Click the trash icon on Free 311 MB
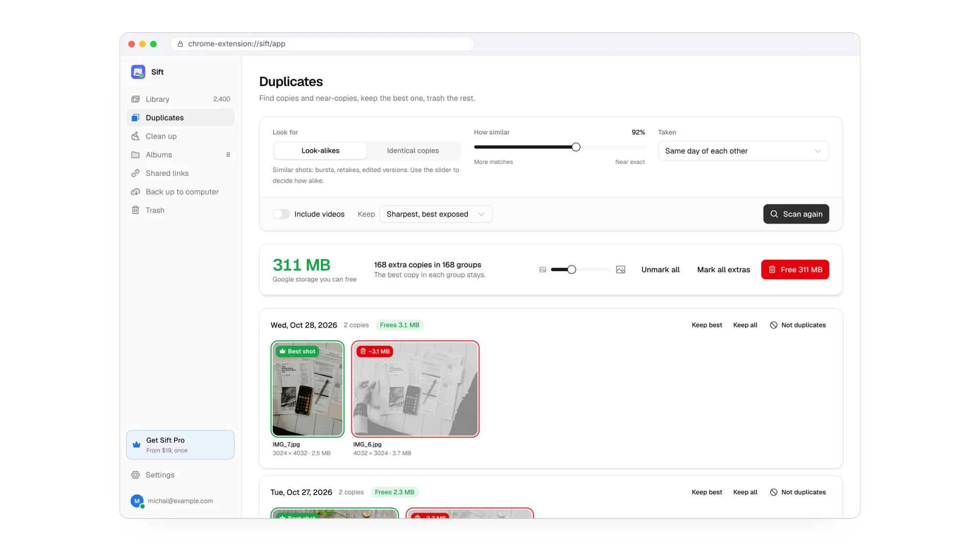The image size is (980, 551). [772, 270]
